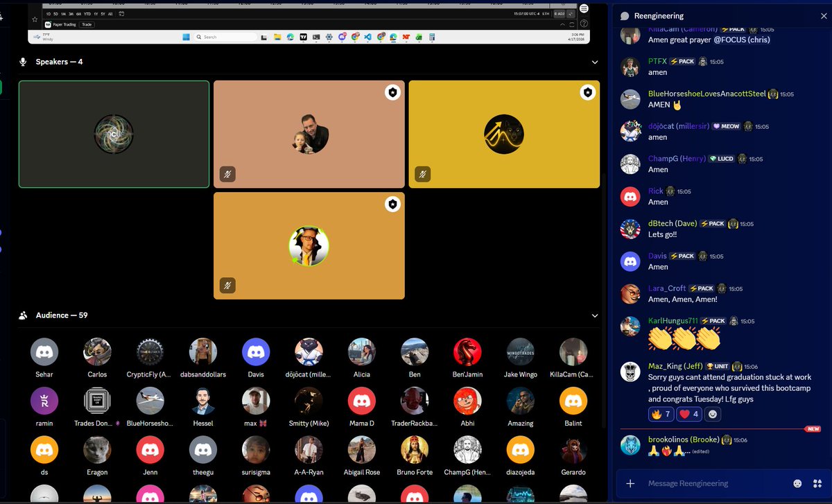Image resolution: width=832 pixels, height=504 pixels.
Task: Open Eragon's cat avatar
Action: (97, 450)
